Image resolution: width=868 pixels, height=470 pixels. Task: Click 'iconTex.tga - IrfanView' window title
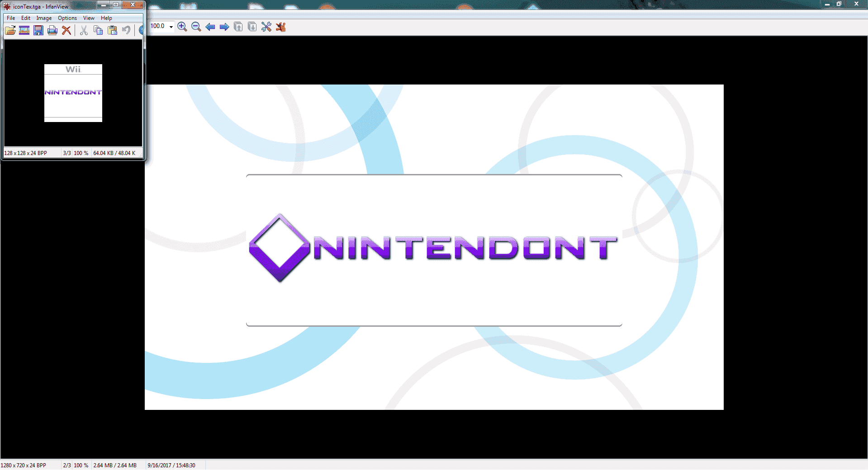coord(41,7)
